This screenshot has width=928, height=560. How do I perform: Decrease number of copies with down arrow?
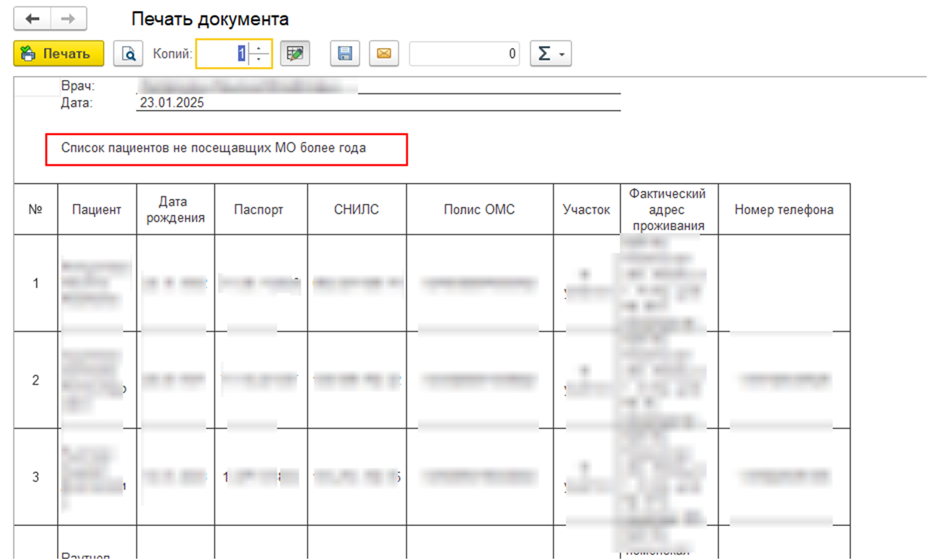(260, 59)
